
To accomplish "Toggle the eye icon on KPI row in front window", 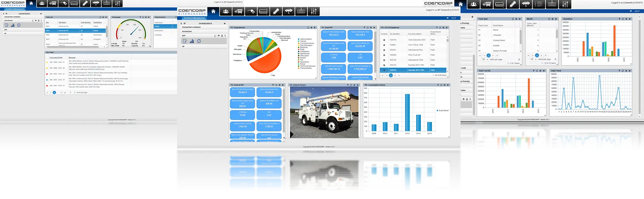I will point(219,35).
